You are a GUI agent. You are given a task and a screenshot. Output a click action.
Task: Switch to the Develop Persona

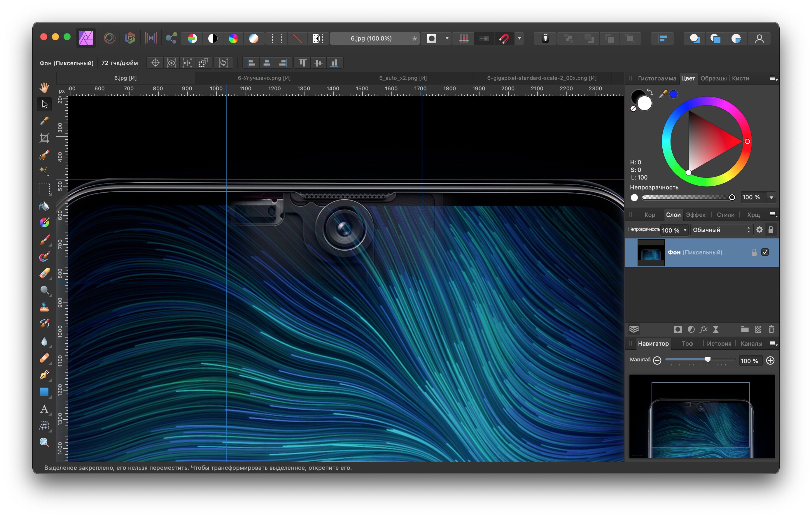click(x=130, y=38)
